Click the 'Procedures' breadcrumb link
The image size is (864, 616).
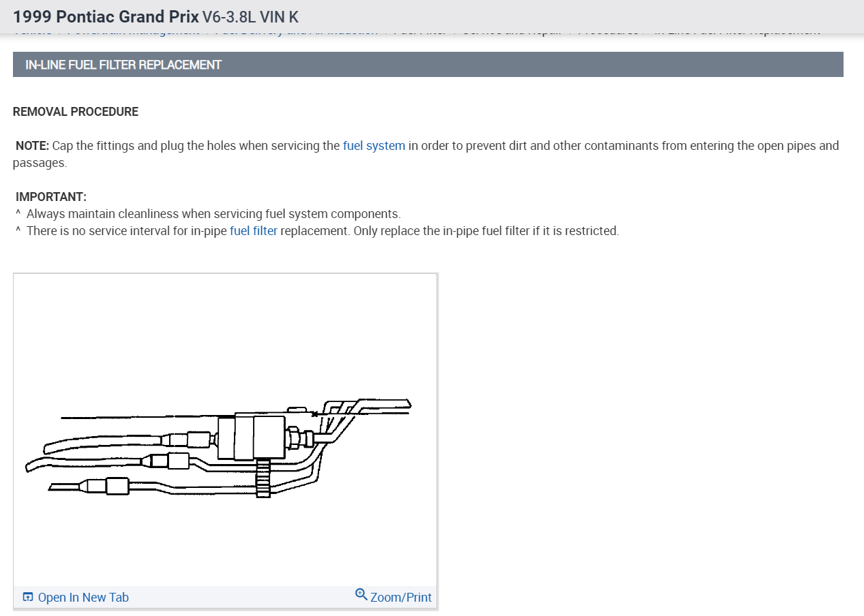608,32
